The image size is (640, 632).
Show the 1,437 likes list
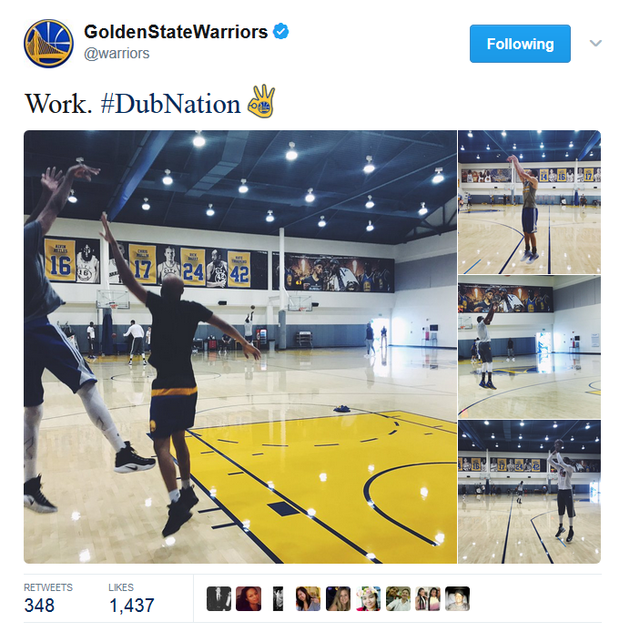(x=131, y=599)
